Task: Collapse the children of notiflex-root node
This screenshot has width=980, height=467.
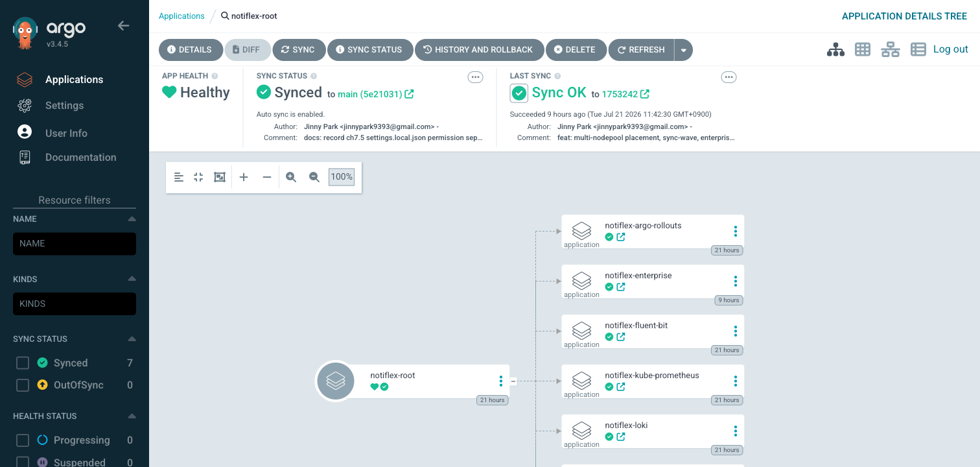Action: tap(513, 381)
